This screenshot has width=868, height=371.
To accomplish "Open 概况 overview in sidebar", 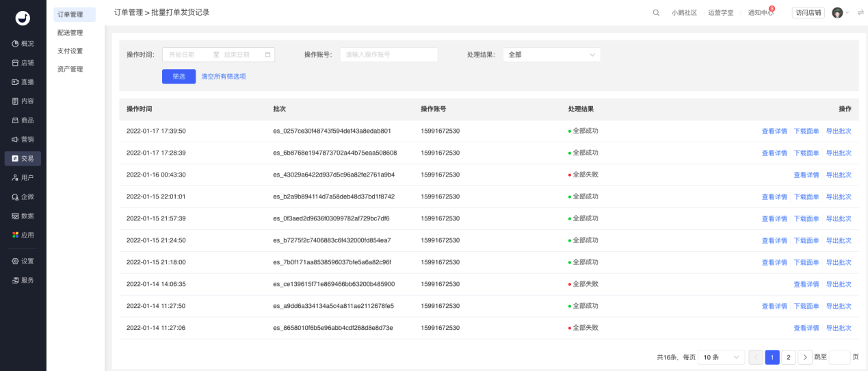I will pyautogui.click(x=23, y=44).
